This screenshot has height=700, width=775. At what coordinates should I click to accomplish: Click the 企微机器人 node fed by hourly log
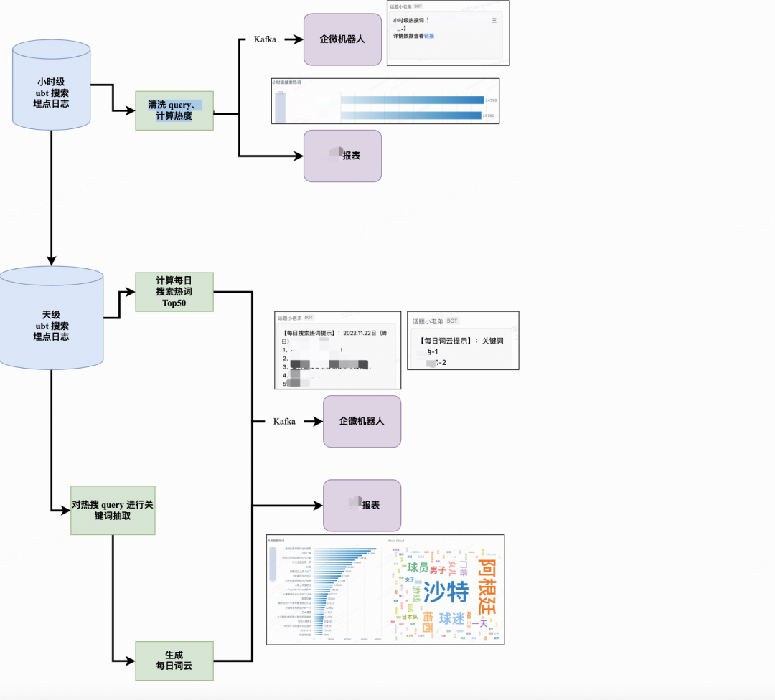pos(342,39)
